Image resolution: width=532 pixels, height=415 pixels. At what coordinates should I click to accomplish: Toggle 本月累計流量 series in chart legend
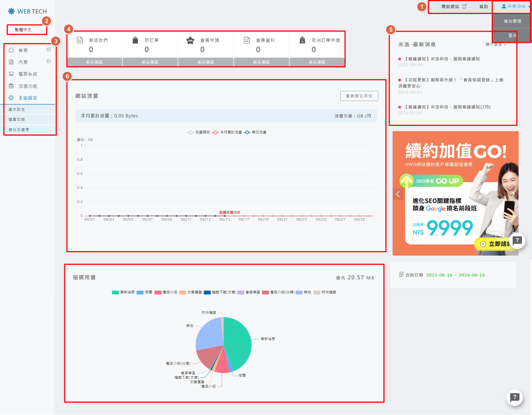(227, 132)
